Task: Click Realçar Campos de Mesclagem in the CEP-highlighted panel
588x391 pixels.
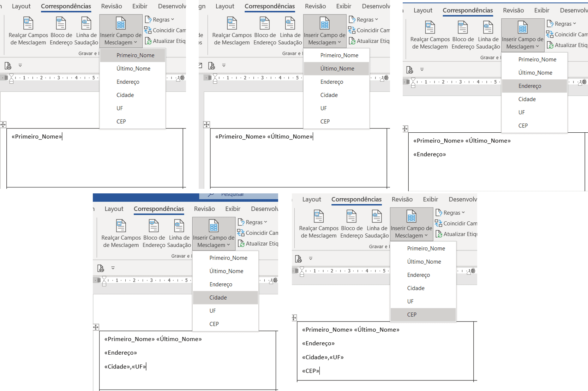Action: click(x=318, y=224)
